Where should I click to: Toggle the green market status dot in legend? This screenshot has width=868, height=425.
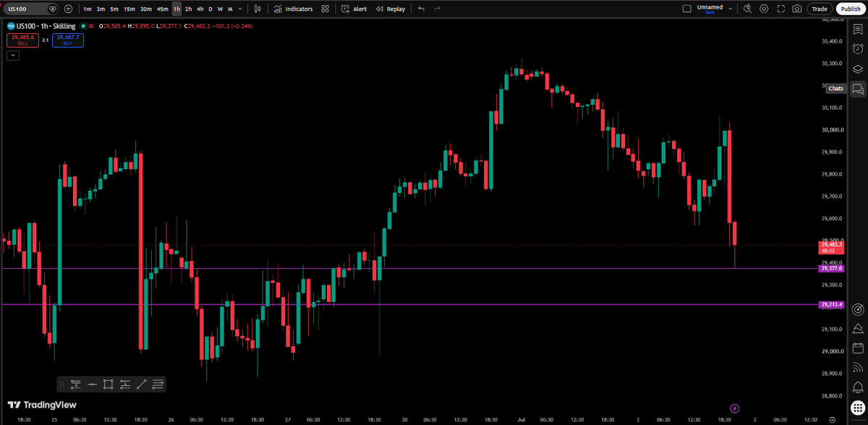(84, 26)
